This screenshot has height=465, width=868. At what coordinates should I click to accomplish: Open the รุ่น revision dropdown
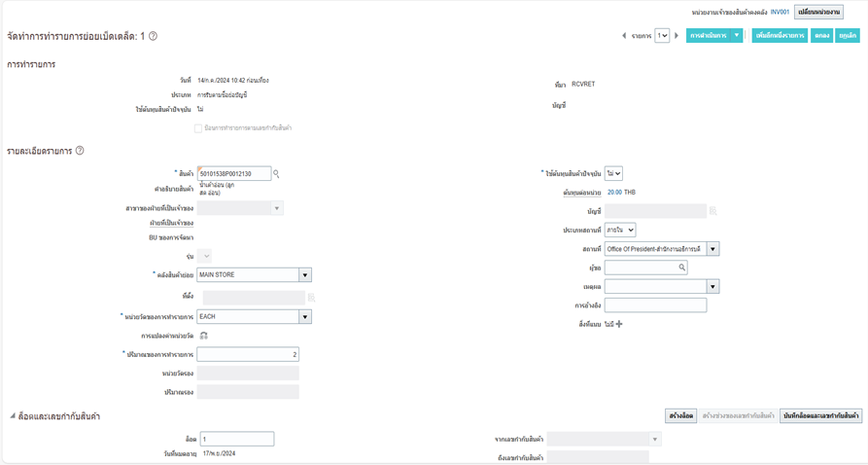[x=204, y=256]
